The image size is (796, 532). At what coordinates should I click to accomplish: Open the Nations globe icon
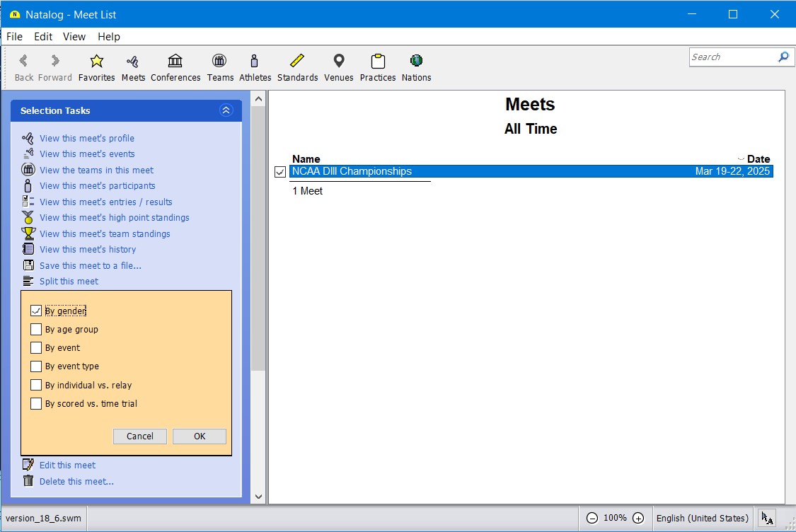coord(416,62)
